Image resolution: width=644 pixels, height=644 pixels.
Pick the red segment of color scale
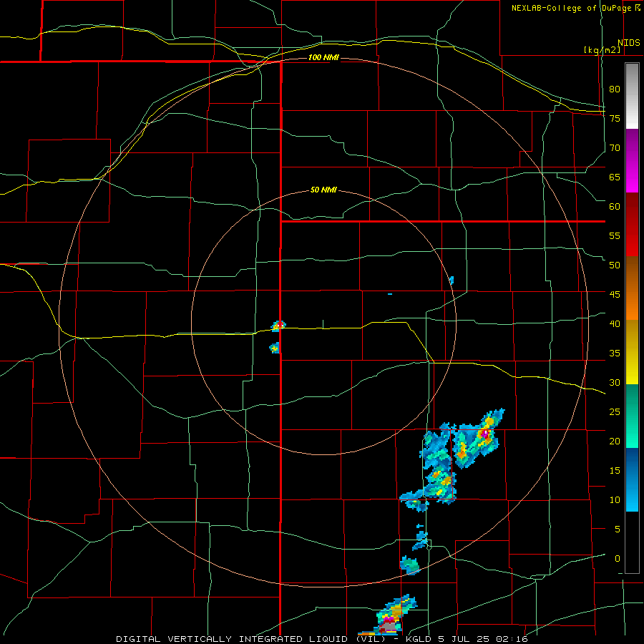click(x=632, y=225)
